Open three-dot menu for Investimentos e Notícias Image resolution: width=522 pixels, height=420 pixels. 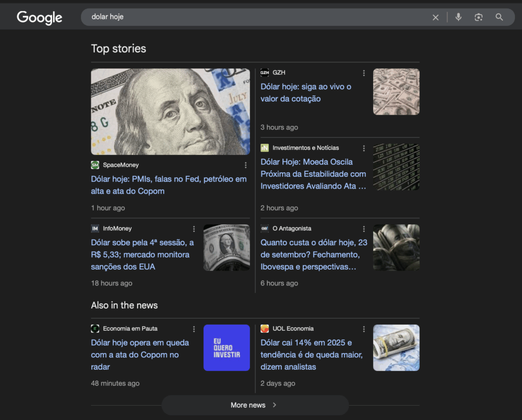pyautogui.click(x=363, y=148)
